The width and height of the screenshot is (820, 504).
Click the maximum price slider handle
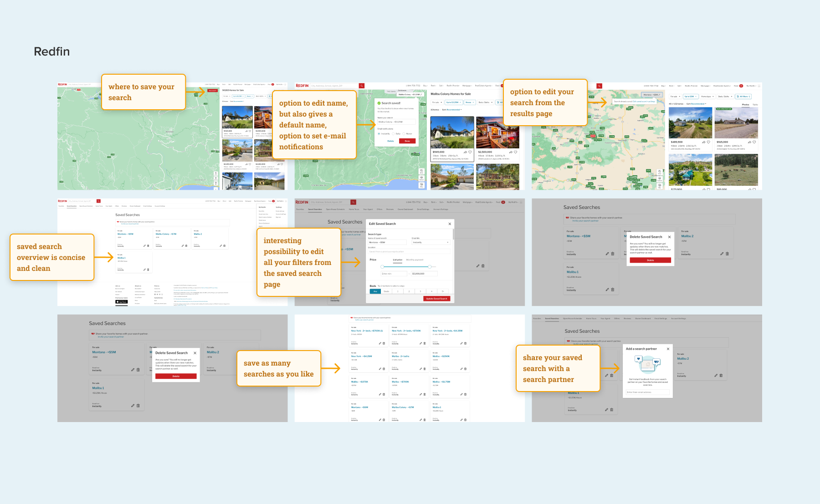tap(430, 267)
